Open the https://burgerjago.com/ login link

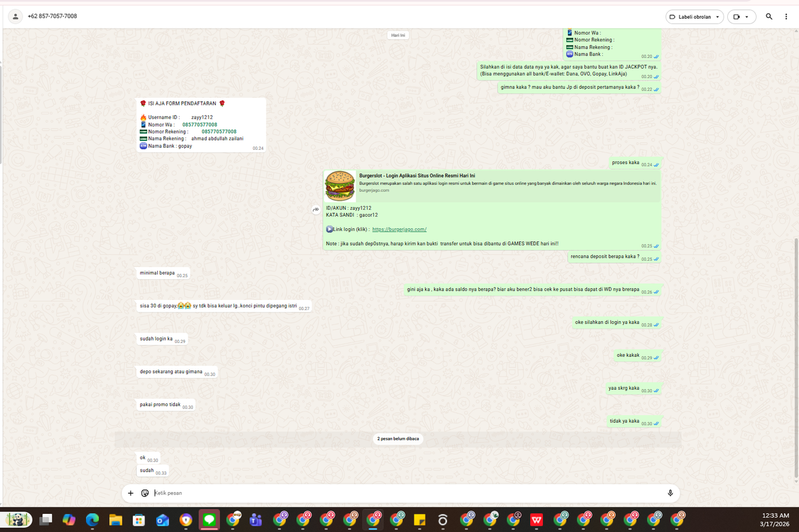399,230
